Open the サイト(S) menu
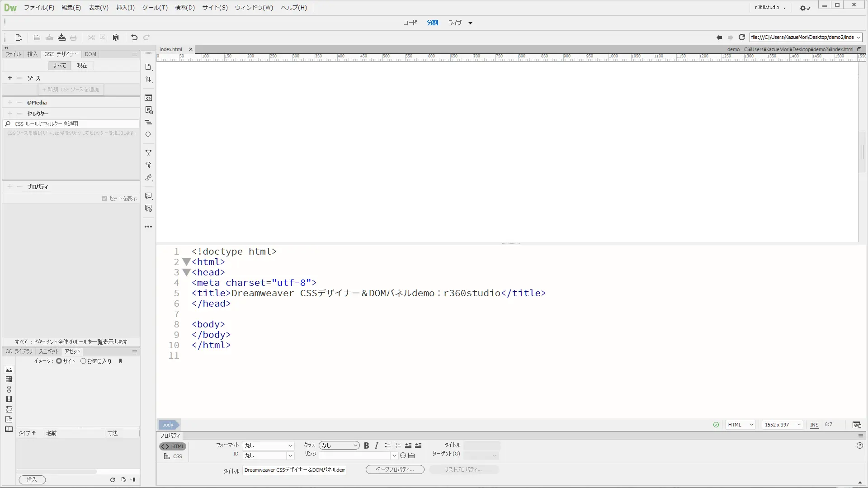868x488 pixels. [x=215, y=8]
